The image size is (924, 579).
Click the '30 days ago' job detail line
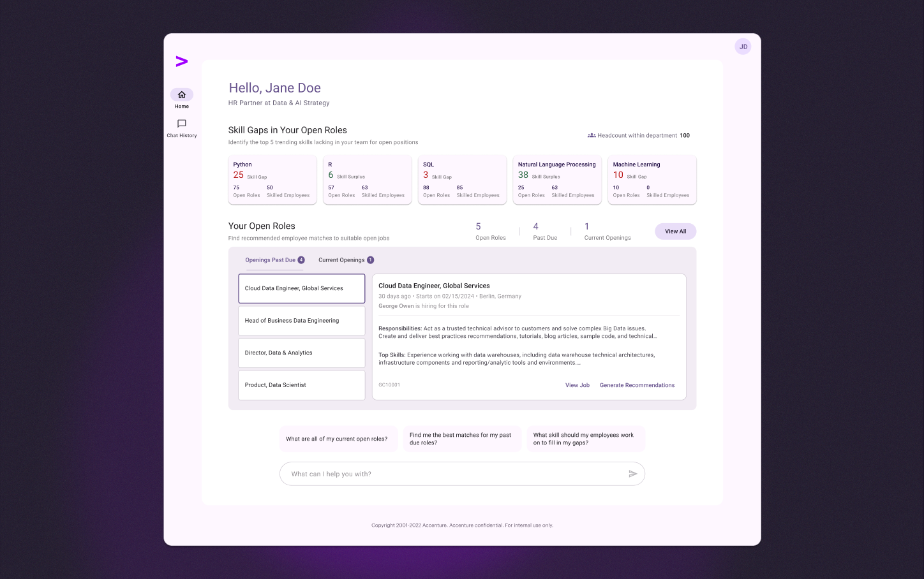pos(450,296)
